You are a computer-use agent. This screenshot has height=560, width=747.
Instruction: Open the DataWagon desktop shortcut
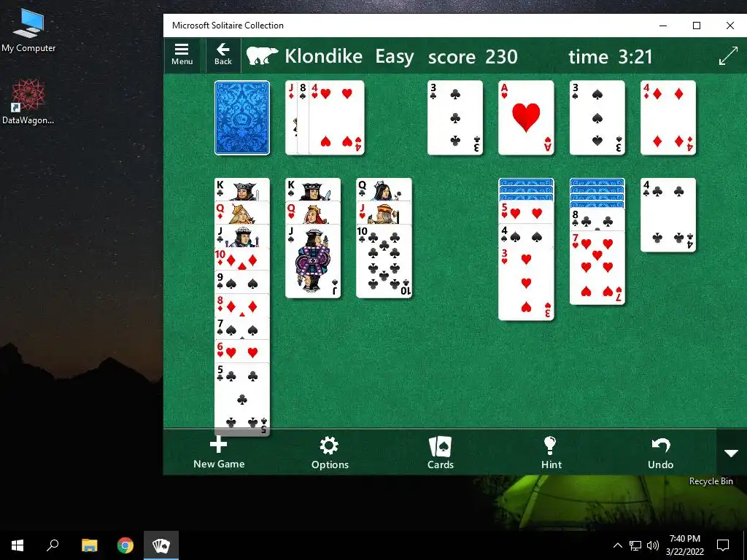(x=28, y=101)
